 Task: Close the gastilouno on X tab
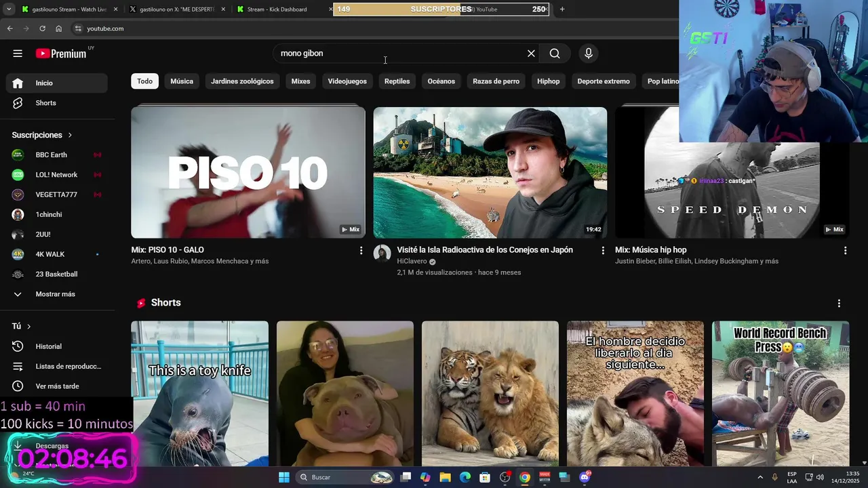pos(223,9)
